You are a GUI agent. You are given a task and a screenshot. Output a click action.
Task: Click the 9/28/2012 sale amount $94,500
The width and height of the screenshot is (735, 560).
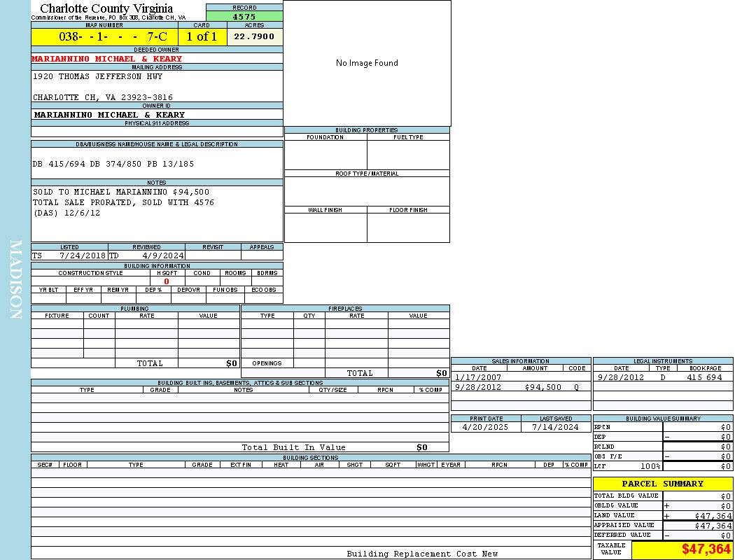[542, 387]
